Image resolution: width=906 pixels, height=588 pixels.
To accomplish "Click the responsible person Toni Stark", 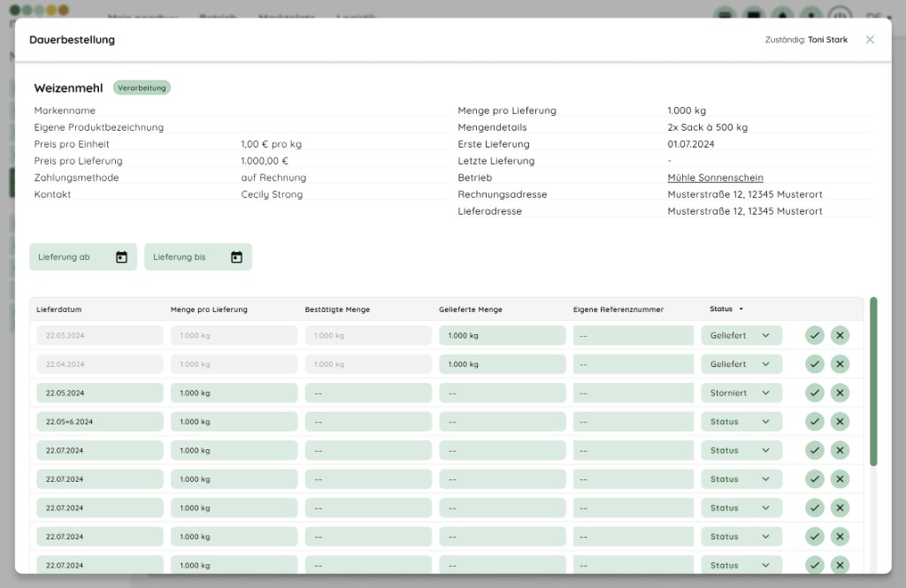I will click(827, 40).
